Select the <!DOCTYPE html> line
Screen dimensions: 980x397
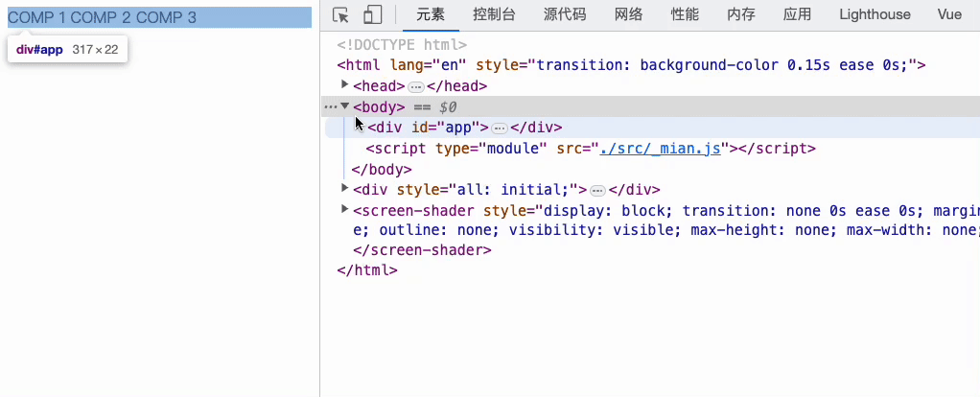[x=402, y=45]
